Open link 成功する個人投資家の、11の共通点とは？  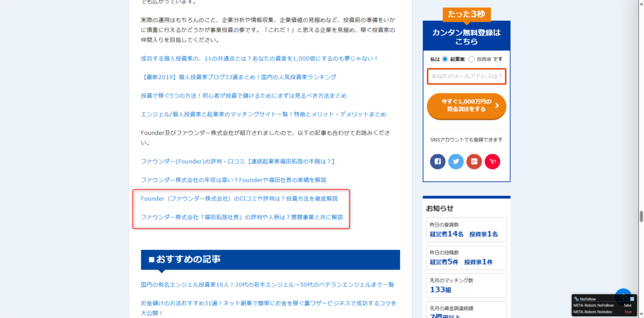pyautogui.click(x=259, y=59)
